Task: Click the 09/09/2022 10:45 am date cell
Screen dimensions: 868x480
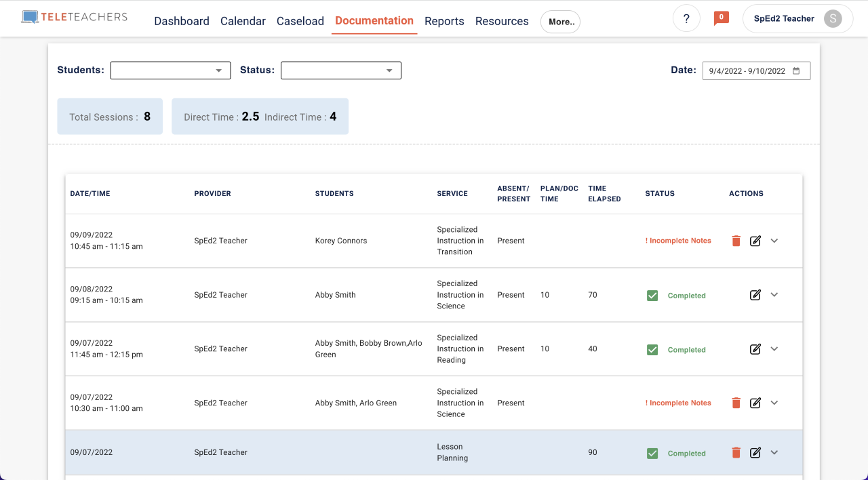Action: (x=106, y=241)
